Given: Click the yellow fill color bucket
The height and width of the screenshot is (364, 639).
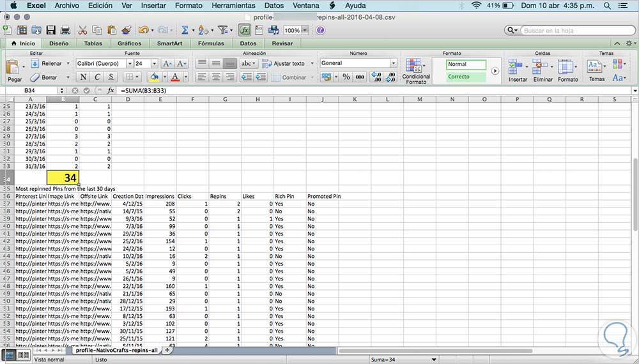Looking at the screenshot, I should click(x=155, y=77).
